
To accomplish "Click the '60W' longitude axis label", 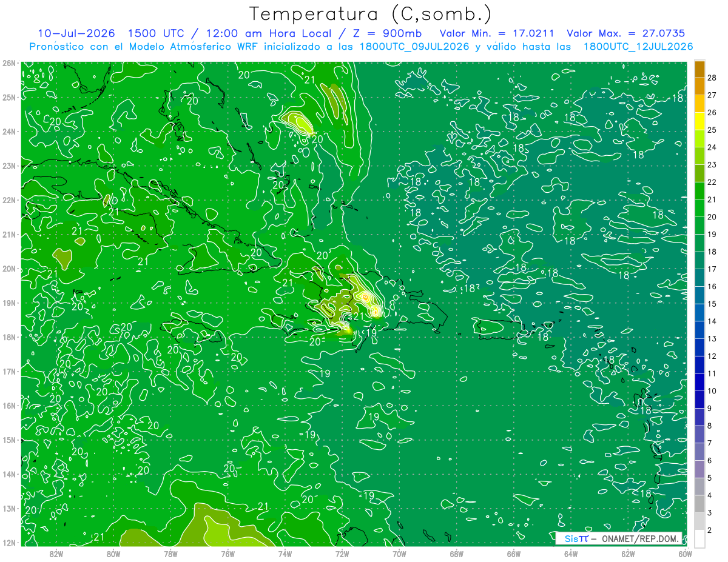I will pos(685,554).
